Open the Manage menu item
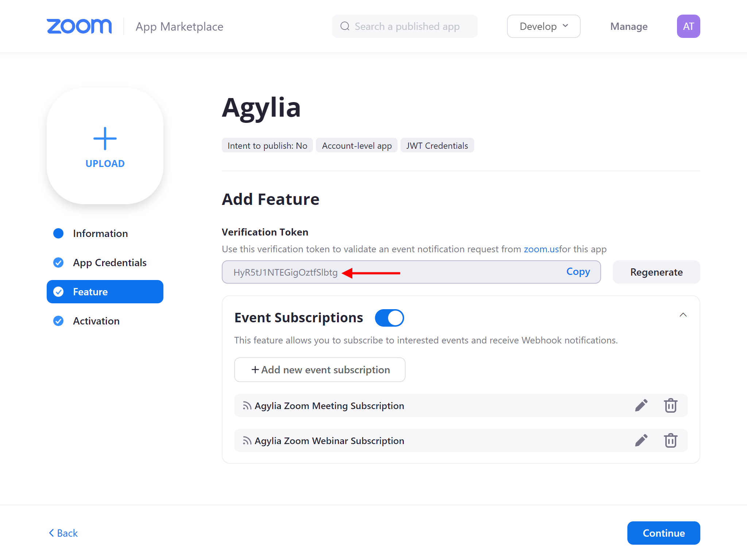This screenshot has width=747, height=560. [629, 26]
